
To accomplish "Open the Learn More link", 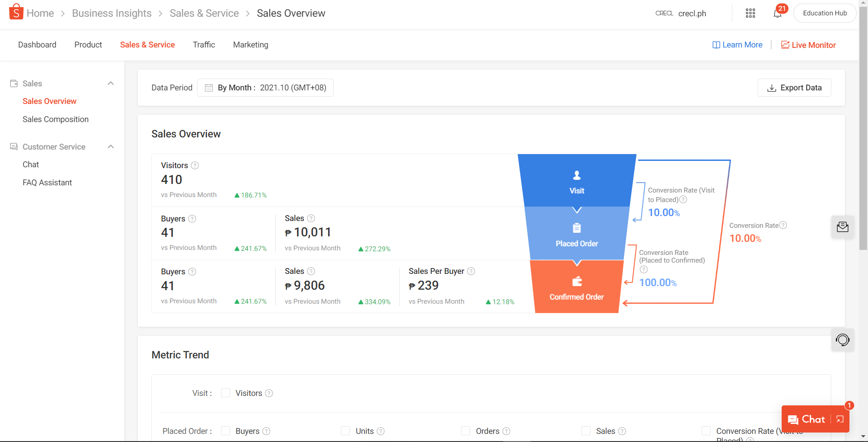I will 737,45.
